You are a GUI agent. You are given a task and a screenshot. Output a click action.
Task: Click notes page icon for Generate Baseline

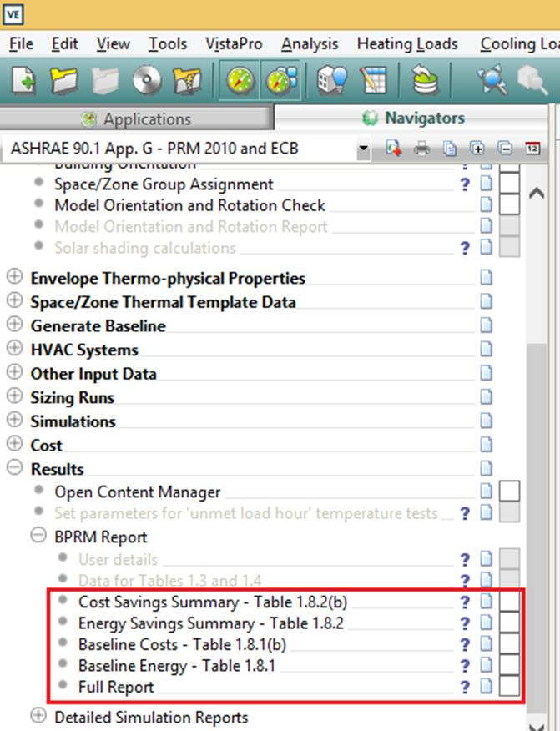[x=486, y=325]
